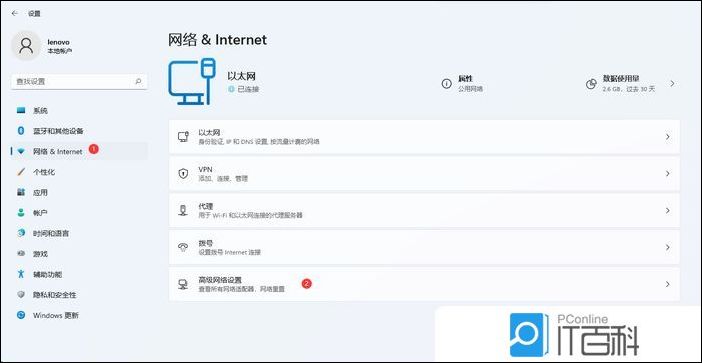Screen dimensions: 702x363
Task: Open the 代理 proxy settings row
Action: (424, 210)
